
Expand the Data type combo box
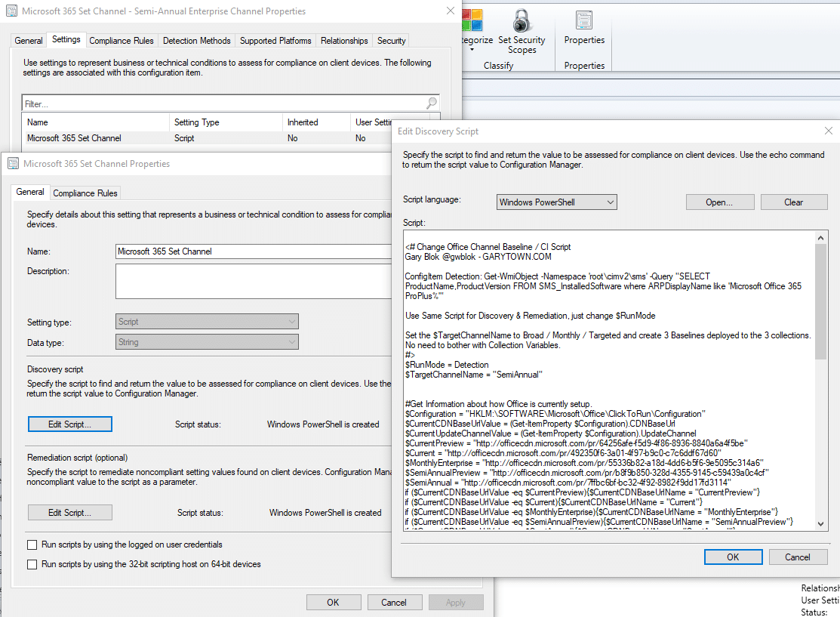click(291, 342)
